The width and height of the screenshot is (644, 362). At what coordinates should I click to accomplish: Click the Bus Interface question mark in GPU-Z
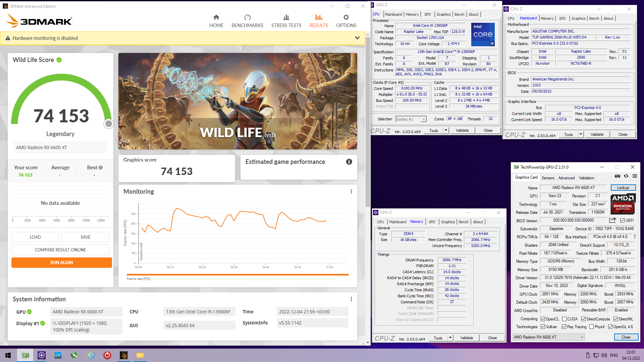(634, 237)
